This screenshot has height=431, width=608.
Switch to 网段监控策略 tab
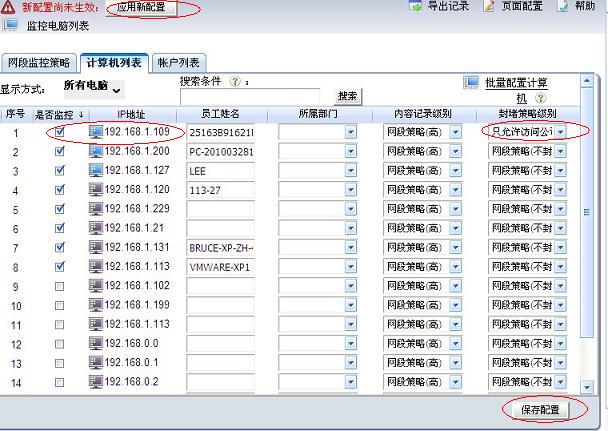pos(39,63)
